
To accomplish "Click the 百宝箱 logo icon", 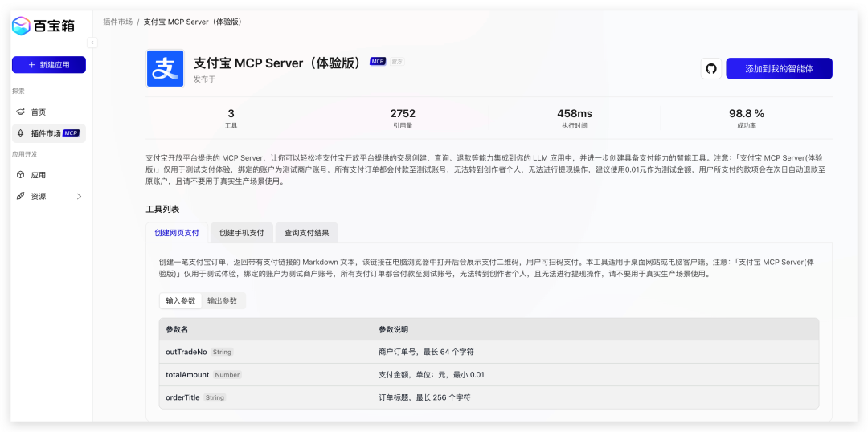I will [x=21, y=26].
